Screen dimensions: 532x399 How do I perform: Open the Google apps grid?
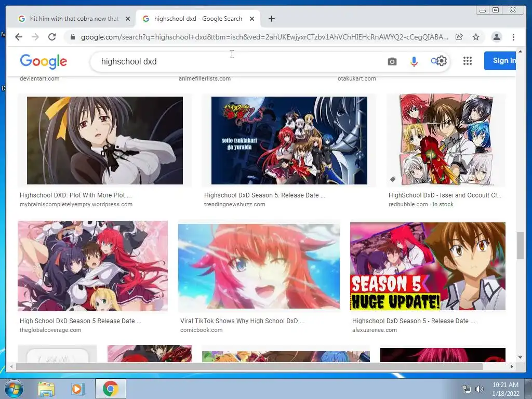tap(468, 61)
